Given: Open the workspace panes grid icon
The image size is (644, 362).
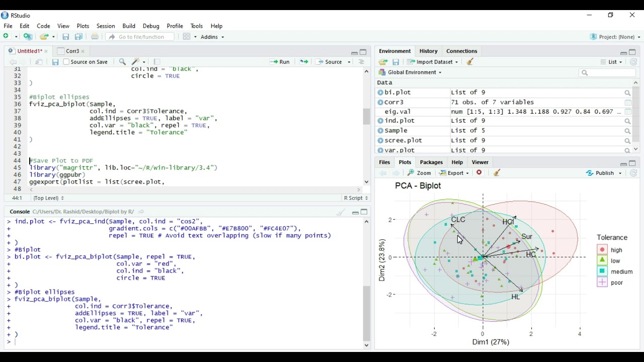Looking at the screenshot, I should [x=187, y=37].
